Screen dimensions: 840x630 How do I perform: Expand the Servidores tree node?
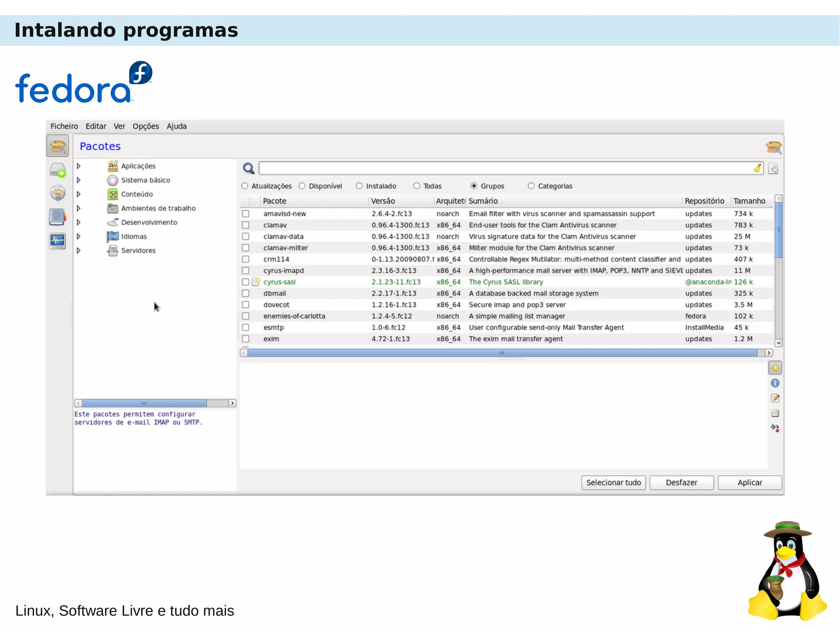[x=78, y=250]
